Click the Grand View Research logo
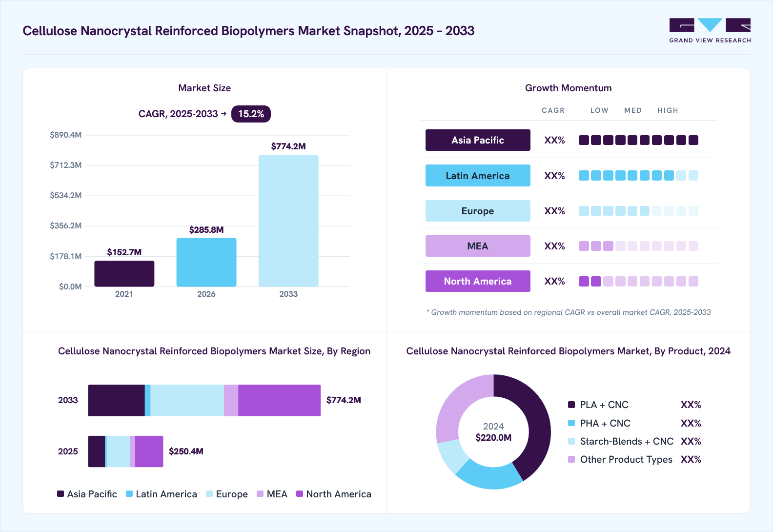 (x=710, y=31)
